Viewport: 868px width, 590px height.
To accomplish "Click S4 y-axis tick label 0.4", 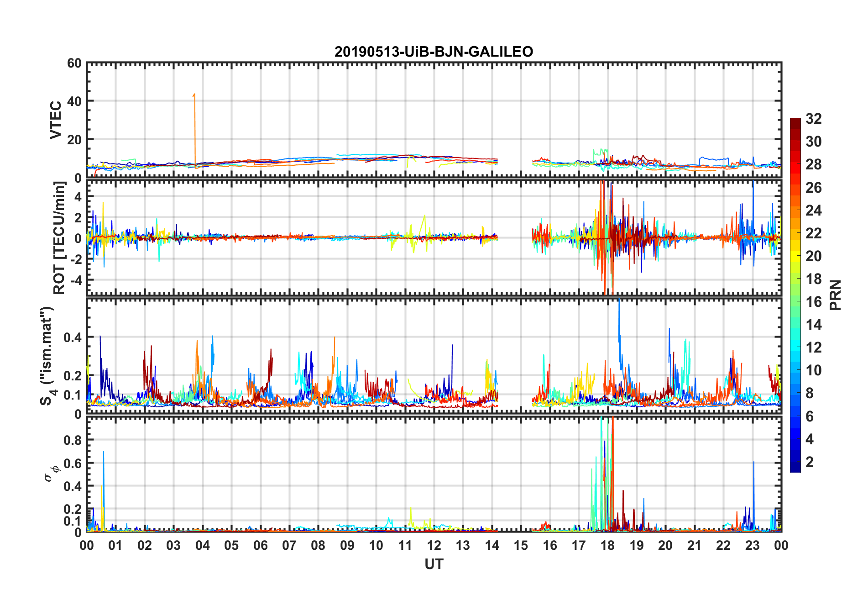I will [73, 337].
